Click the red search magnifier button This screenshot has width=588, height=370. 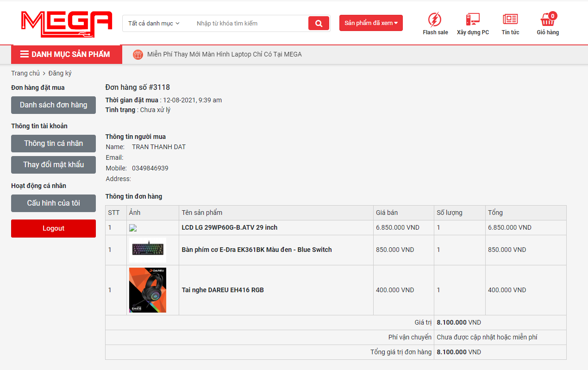[x=319, y=23]
